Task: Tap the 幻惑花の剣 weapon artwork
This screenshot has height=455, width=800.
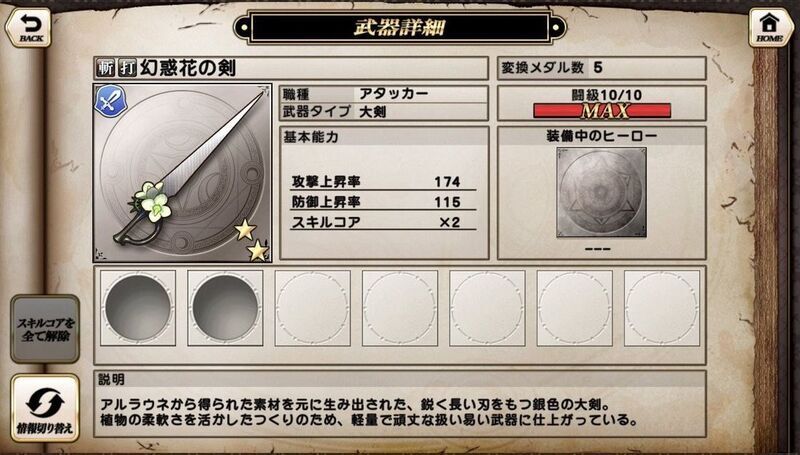Action: (x=183, y=173)
